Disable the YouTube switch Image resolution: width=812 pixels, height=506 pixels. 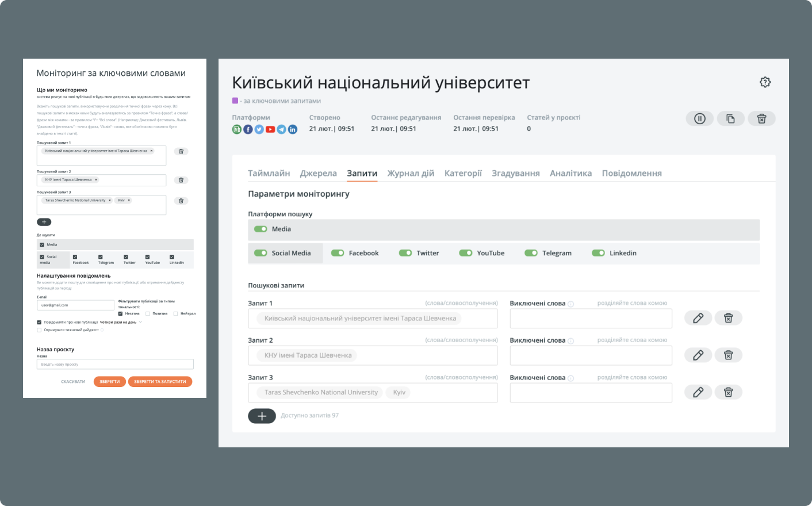pos(466,253)
